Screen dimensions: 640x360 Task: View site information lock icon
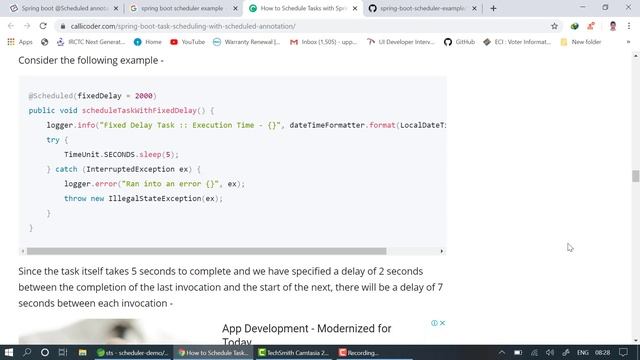coord(62,26)
